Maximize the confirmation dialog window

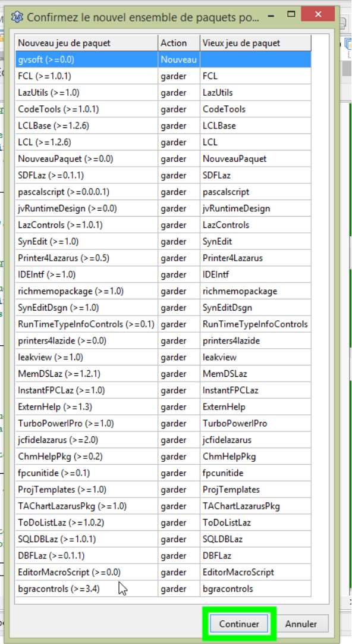291,14
